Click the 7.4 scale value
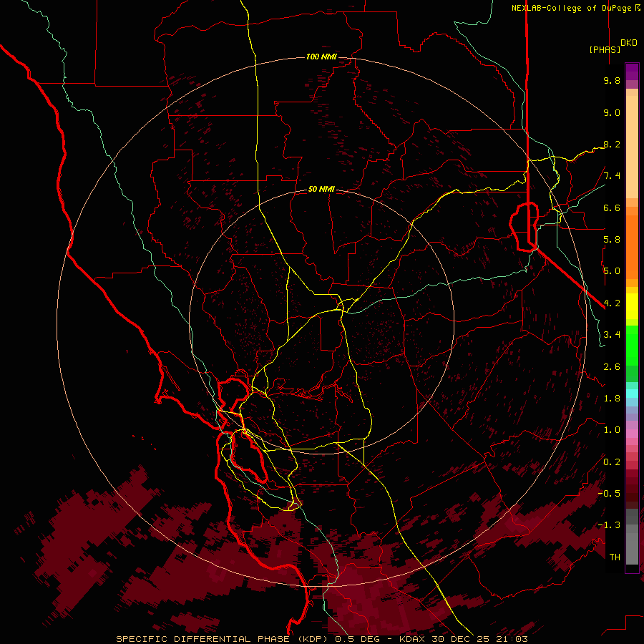This screenshot has height=644, width=644. click(x=612, y=176)
